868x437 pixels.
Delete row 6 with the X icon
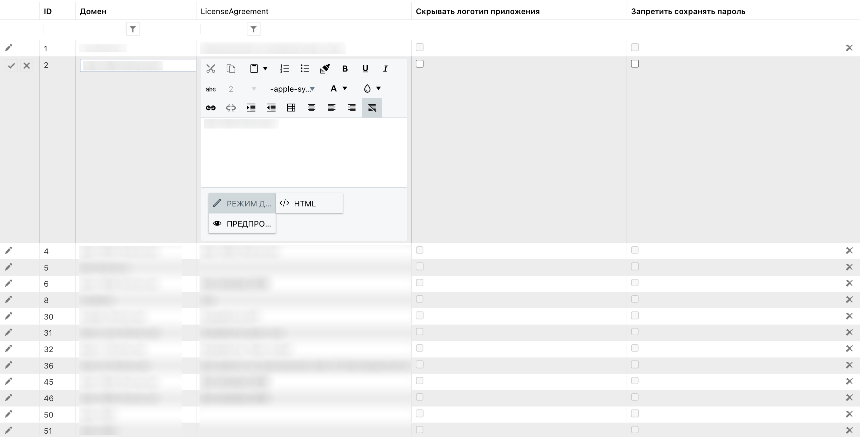point(850,284)
